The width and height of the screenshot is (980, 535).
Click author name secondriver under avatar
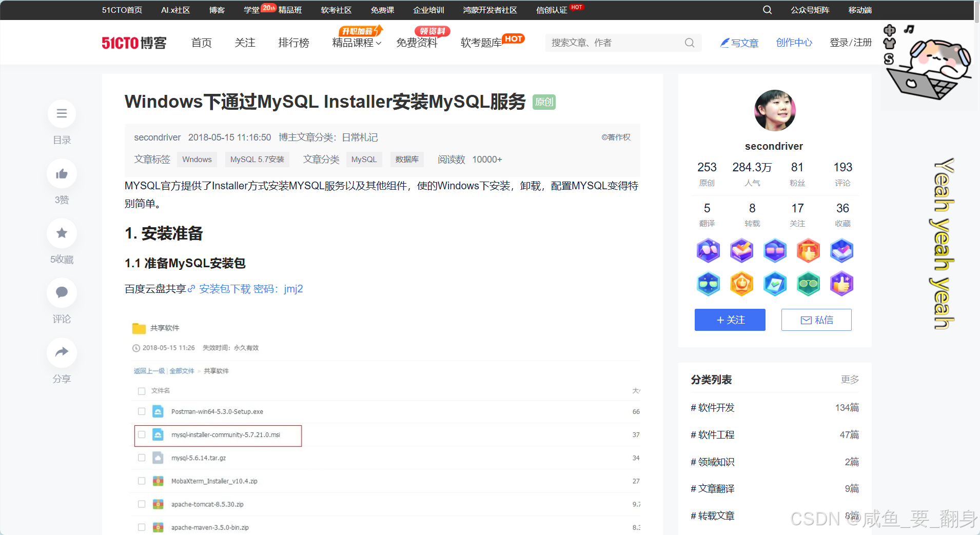(x=774, y=146)
